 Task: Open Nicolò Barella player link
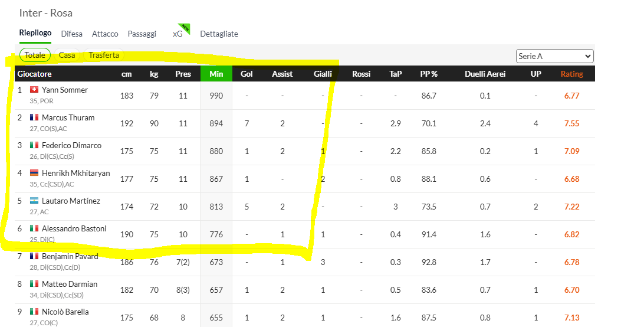click(x=65, y=312)
